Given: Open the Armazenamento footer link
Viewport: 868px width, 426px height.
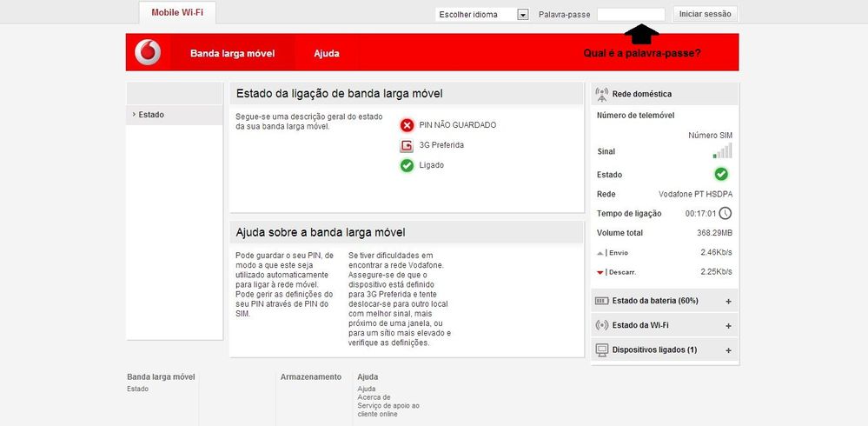Looking at the screenshot, I should point(311,376).
